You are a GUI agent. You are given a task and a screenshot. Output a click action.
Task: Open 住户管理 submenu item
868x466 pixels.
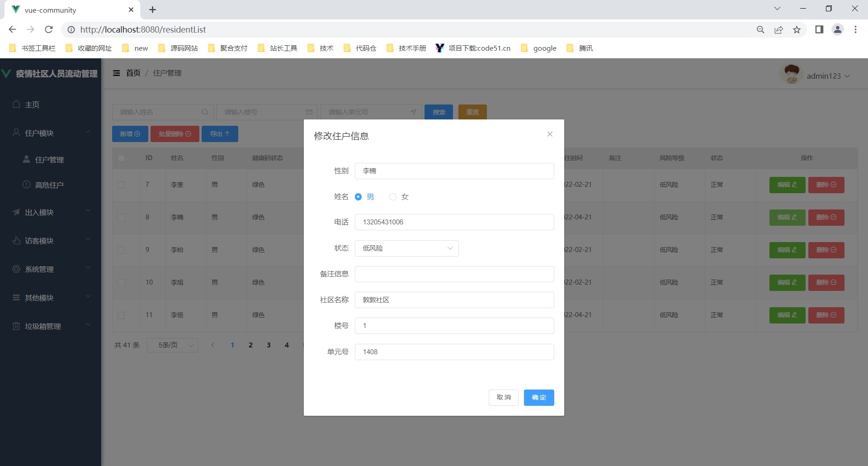[x=51, y=160]
